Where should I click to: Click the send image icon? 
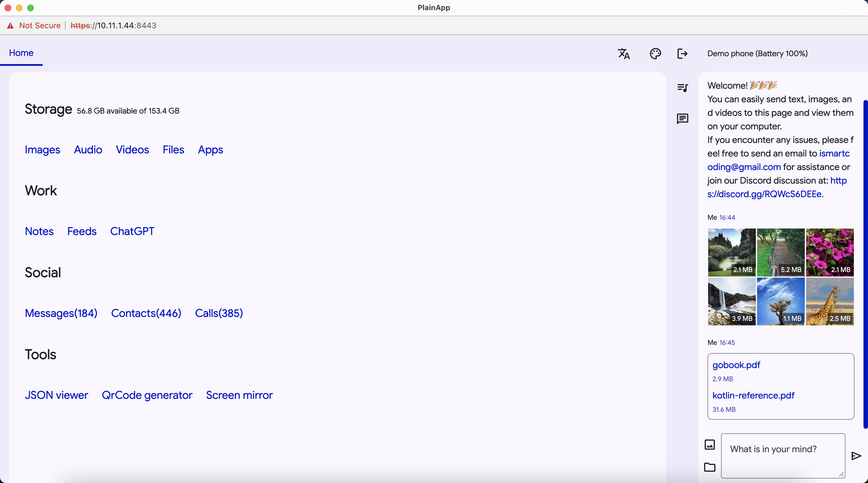710,445
